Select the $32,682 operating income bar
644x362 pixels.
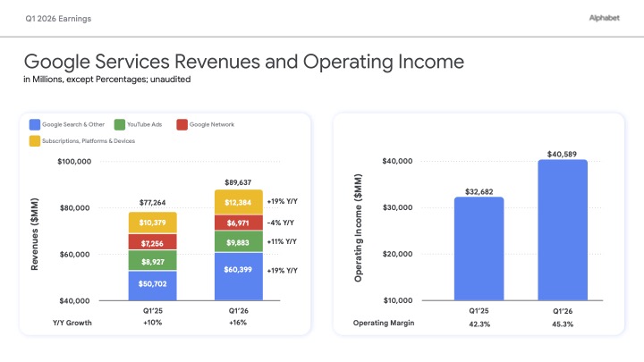click(x=479, y=248)
